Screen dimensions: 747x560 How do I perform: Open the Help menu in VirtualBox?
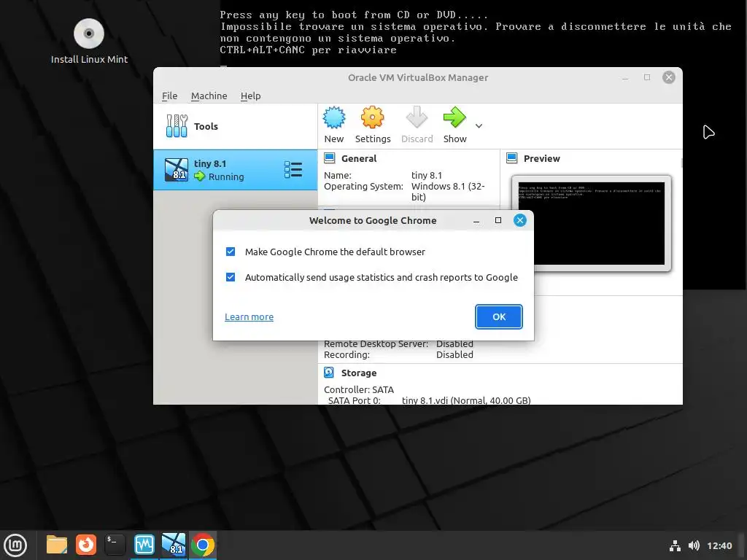251,96
